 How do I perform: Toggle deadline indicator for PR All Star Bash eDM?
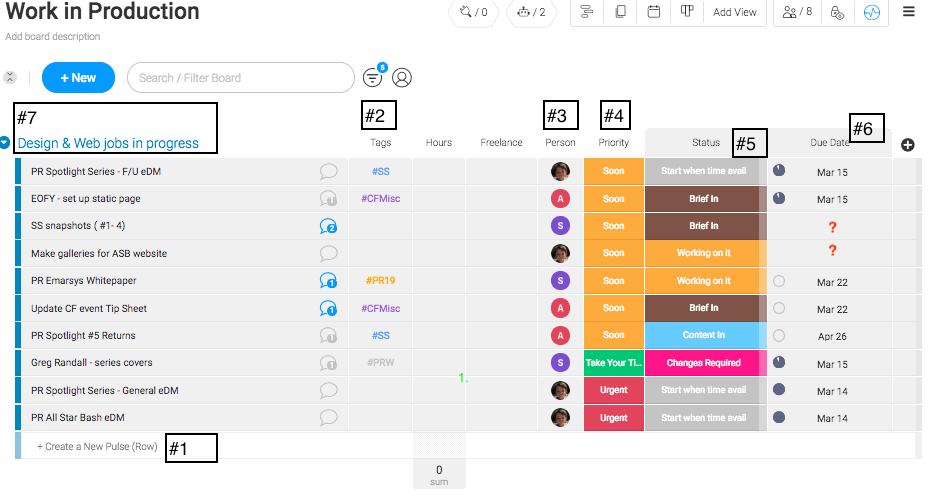tap(779, 417)
